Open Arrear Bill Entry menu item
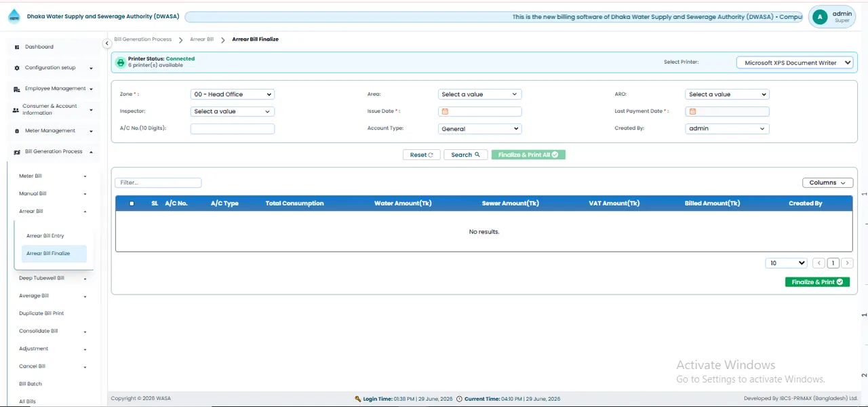 45,235
